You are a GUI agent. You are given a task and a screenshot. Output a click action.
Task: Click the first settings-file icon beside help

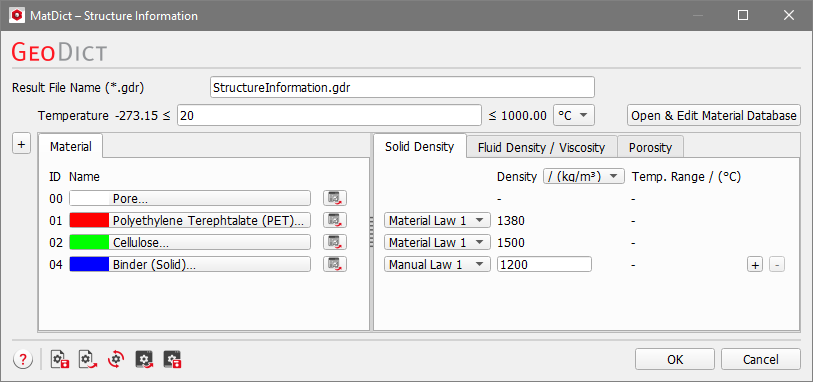pos(60,359)
